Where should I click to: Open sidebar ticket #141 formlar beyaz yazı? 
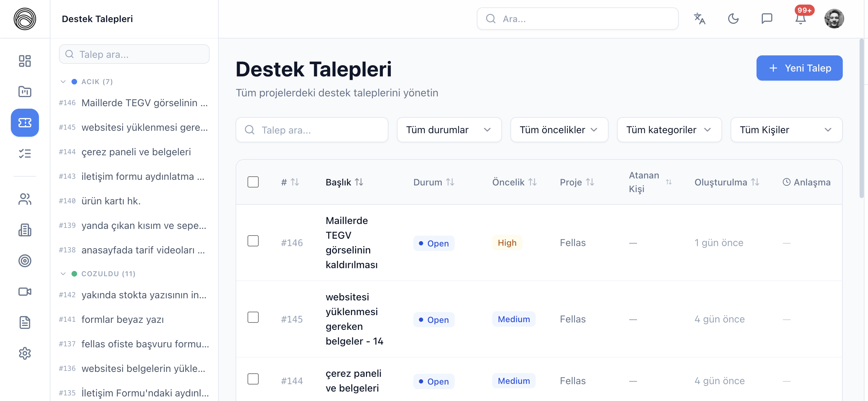point(134,319)
